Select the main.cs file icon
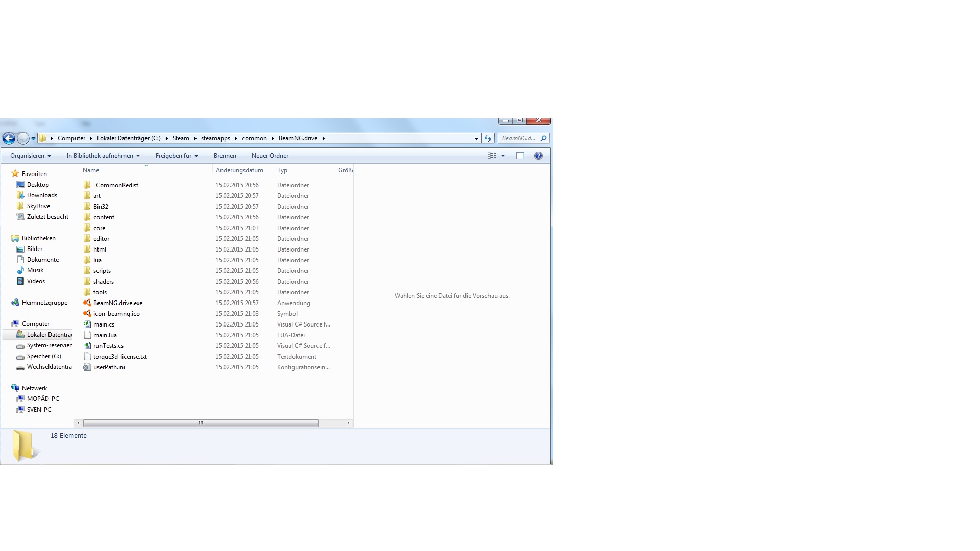The height and width of the screenshot is (551, 980). point(87,324)
